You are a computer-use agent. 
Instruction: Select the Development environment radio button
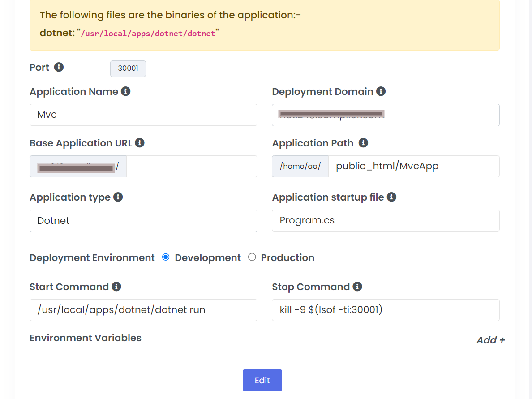[166, 257]
